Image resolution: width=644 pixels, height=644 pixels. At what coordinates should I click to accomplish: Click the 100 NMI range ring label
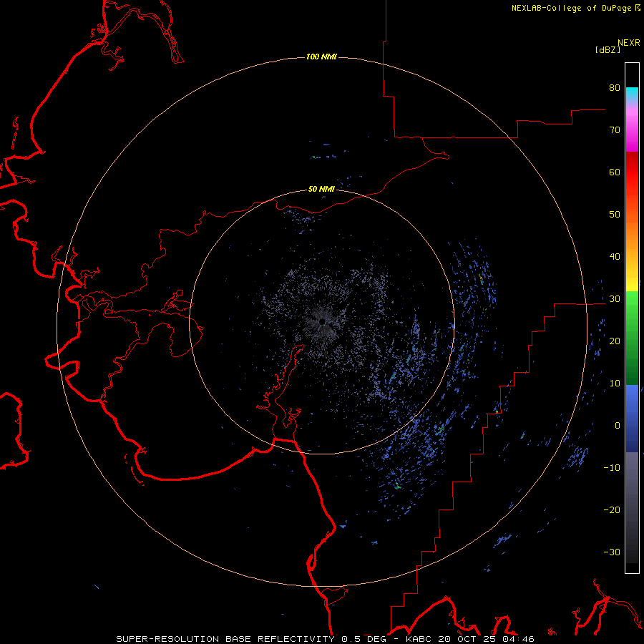(321, 57)
